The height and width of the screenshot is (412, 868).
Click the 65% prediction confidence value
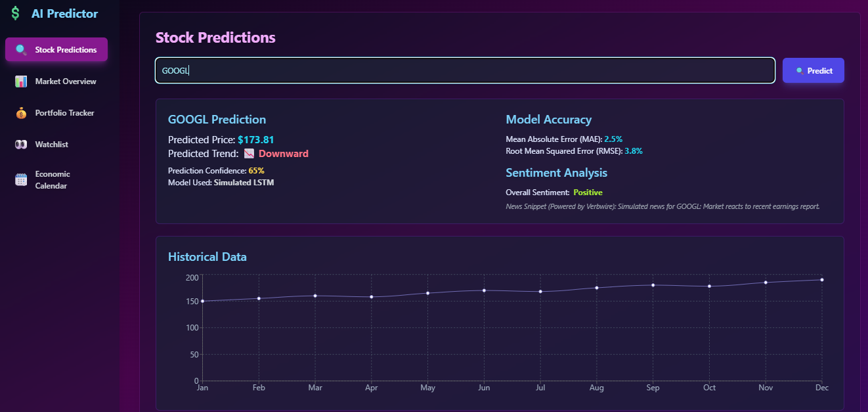click(x=256, y=170)
